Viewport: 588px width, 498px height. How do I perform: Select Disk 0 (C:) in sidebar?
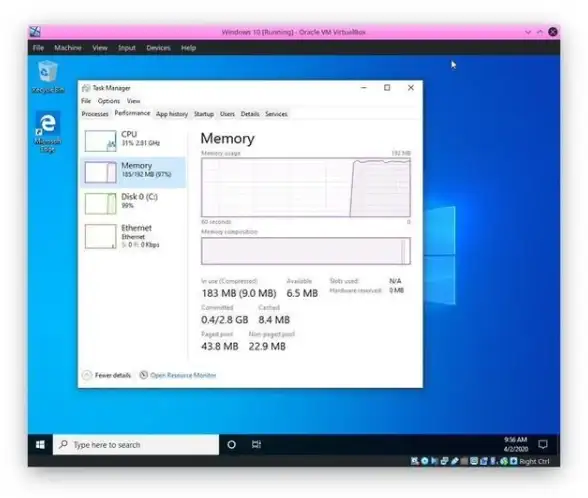133,203
